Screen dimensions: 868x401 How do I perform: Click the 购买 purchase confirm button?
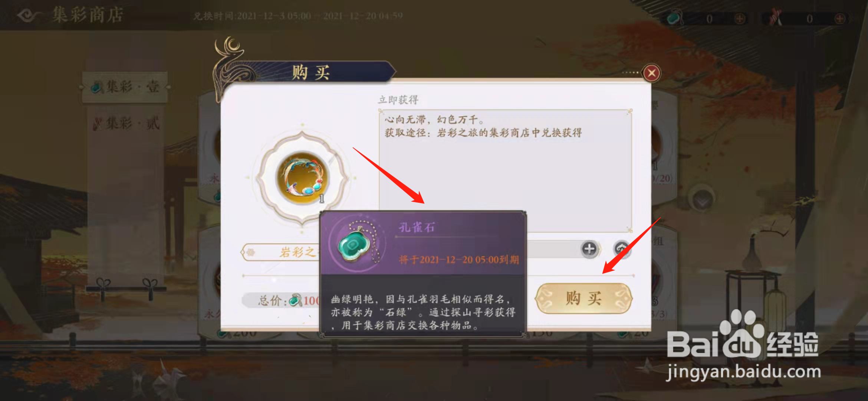[x=583, y=298]
